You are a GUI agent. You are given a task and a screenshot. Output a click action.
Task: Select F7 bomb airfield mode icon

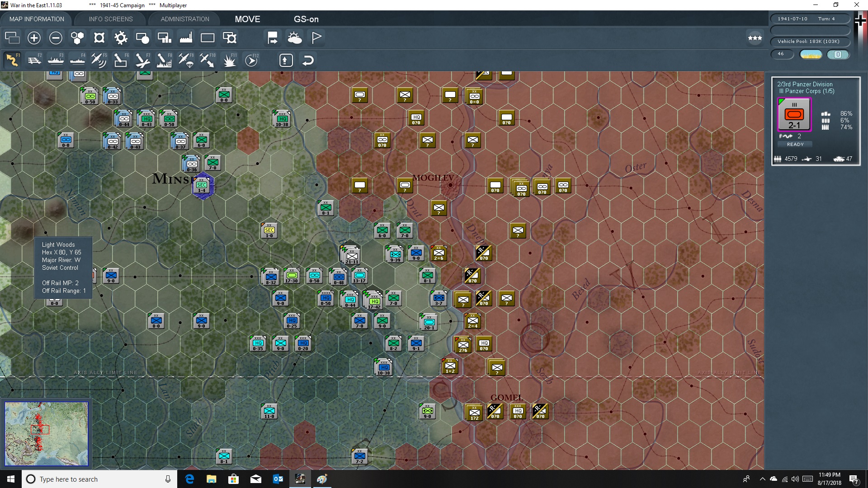click(142, 60)
